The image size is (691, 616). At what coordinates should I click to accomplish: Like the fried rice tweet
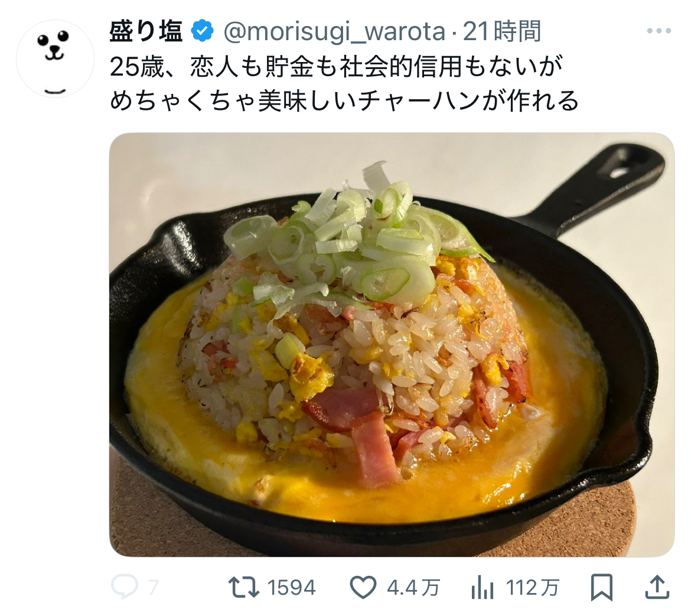pyautogui.click(x=363, y=588)
